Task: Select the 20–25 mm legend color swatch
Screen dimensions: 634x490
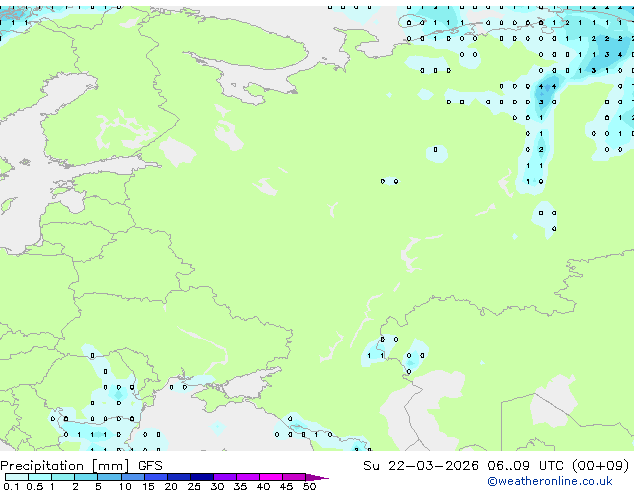Action: coord(178,477)
